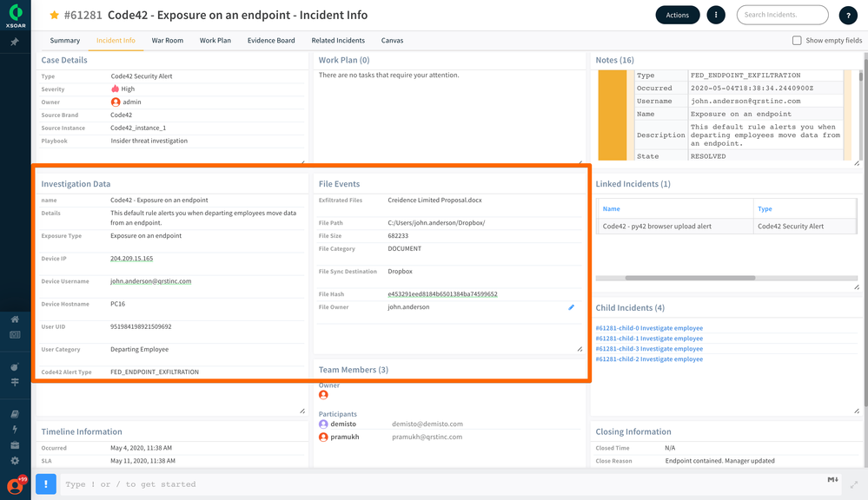Open the three-dot more options menu

pos(715,15)
